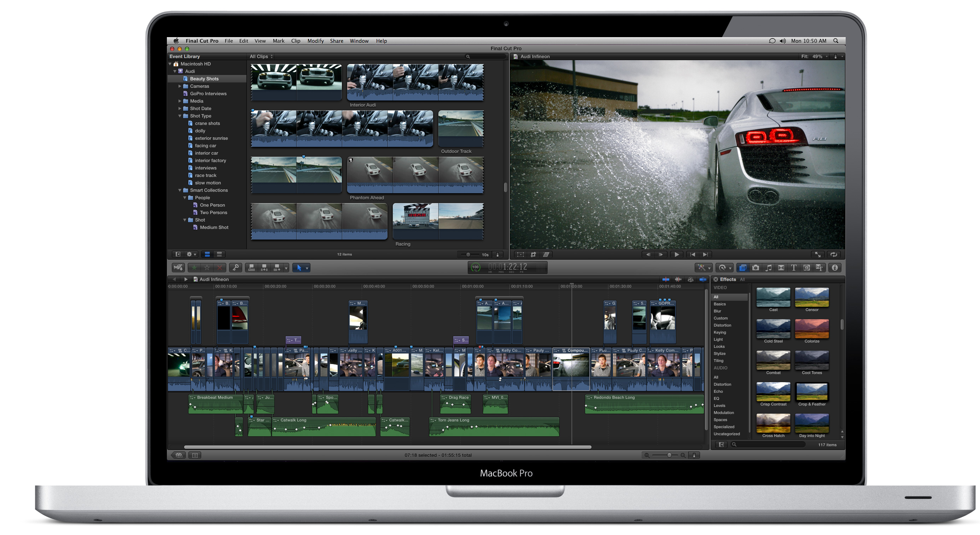The width and height of the screenshot is (980, 535).
Task: Open the Music and Sound browser
Action: tap(769, 268)
